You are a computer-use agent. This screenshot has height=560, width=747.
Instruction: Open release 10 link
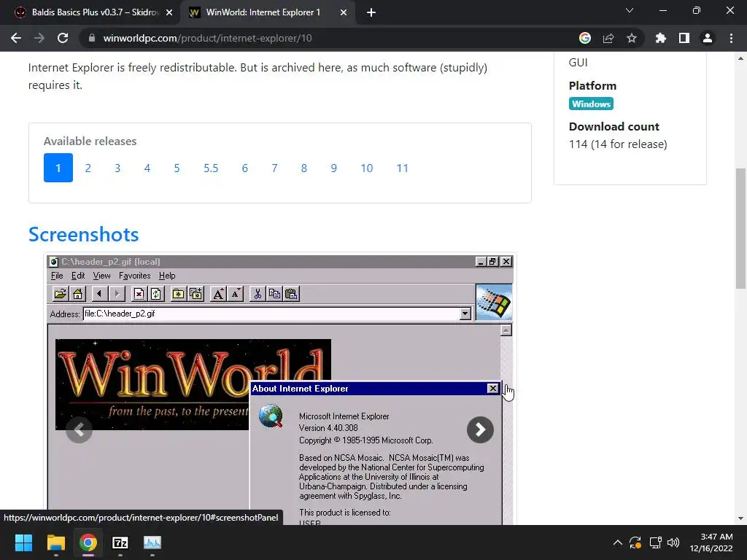click(x=366, y=168)
